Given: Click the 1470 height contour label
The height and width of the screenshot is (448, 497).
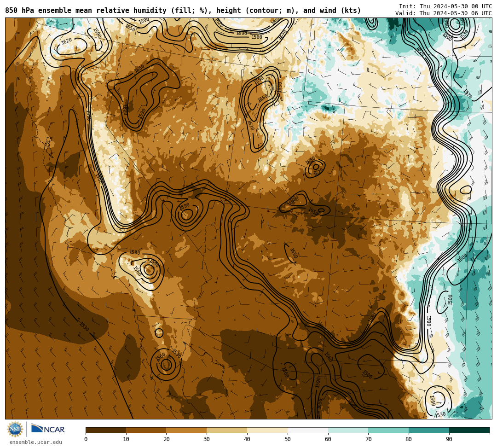Looking at the screenshot, I should [468, 94].
